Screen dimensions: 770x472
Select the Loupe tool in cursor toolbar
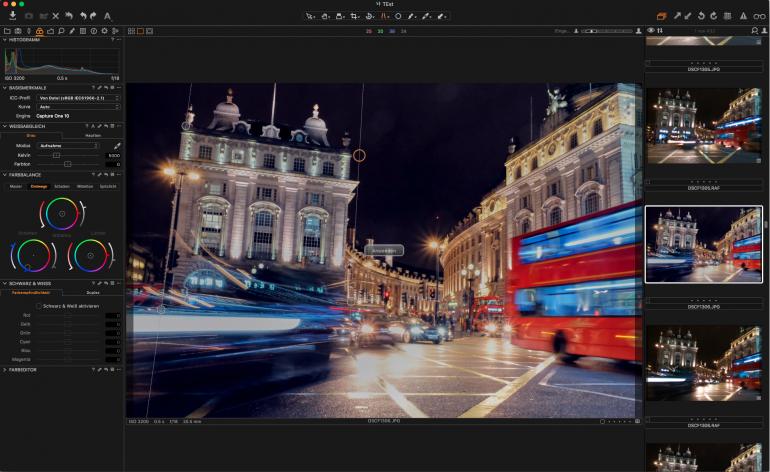pos(340,16)
